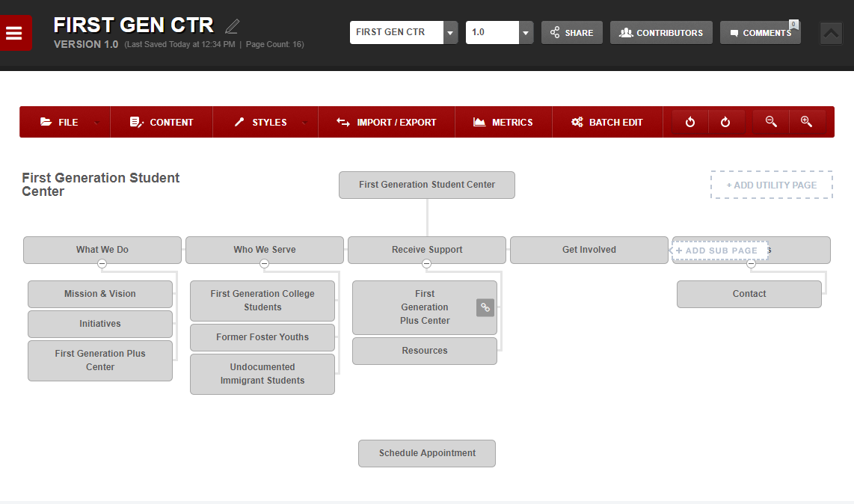Click link icon on First Generation Plus Center
854x504 pixels.
click(485, 307)
